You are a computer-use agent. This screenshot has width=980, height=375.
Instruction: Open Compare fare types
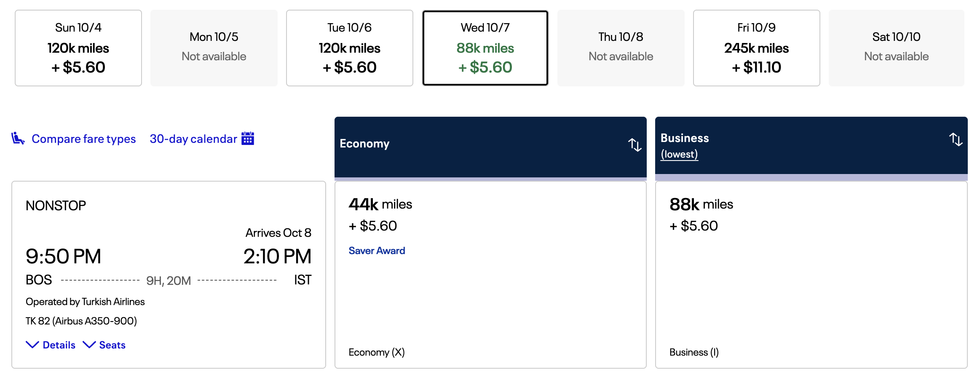tap(83, 138)
